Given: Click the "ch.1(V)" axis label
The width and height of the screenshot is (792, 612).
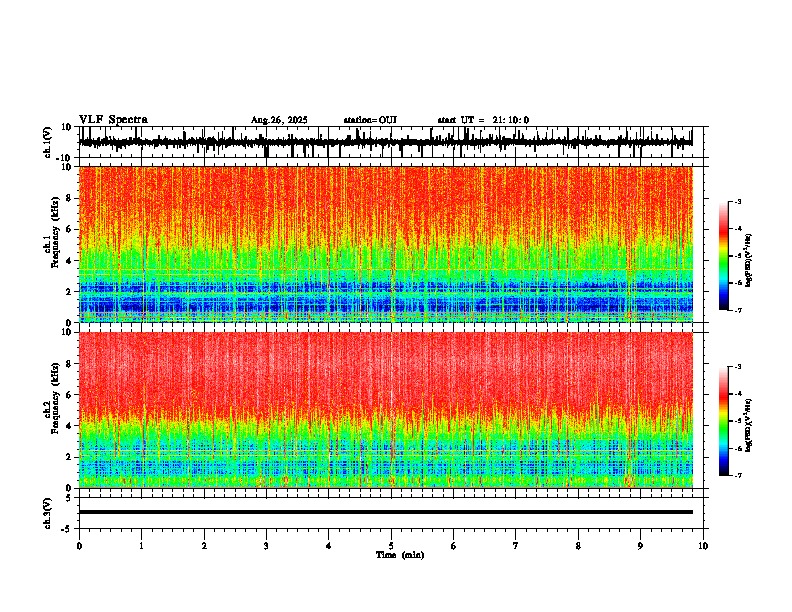Looking at the screenshot, I should [x=48, y=142].
